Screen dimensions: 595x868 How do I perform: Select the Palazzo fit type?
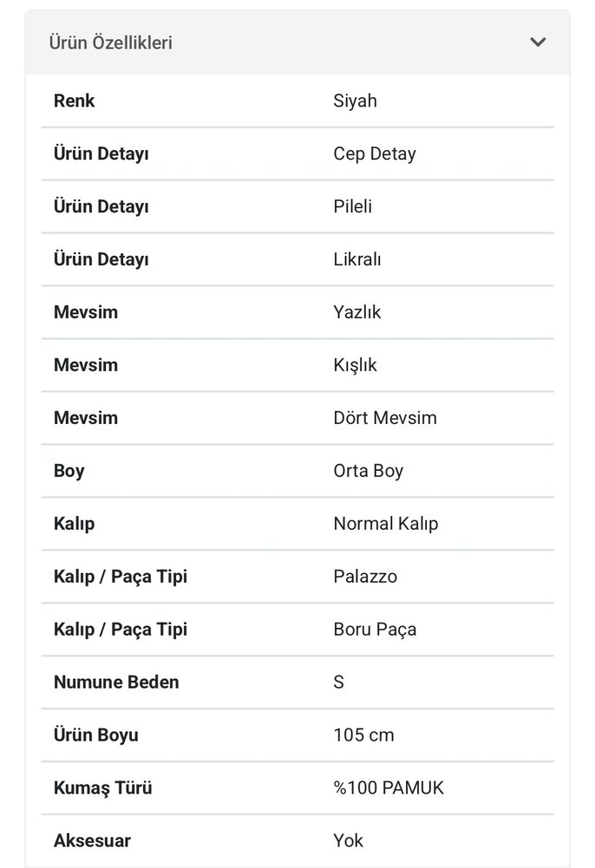(x=364, y=577)
